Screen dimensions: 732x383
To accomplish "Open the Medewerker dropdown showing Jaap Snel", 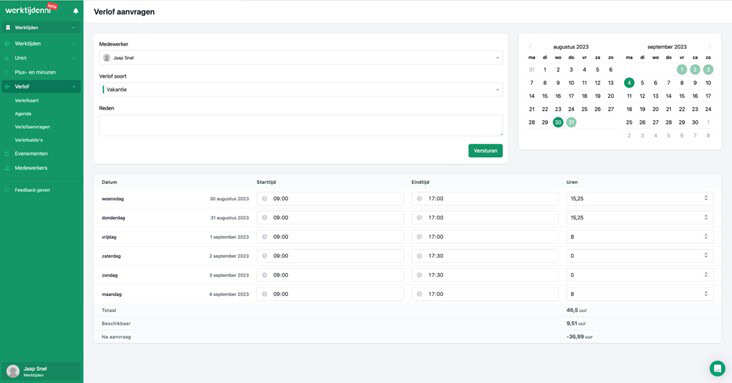I will coord(301,58).
